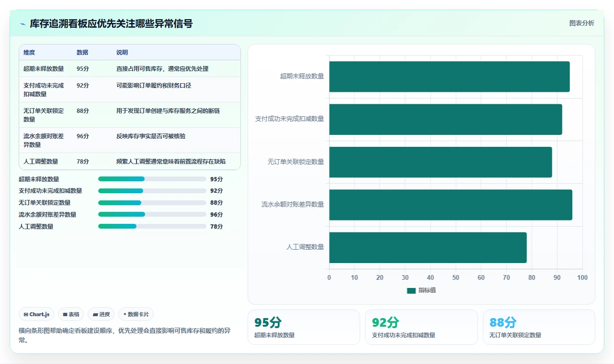The height and width of the screenshot is (364, 614).
Task: Click the x-axis value 100
Action: pyautogui.click(x=582, y=278)
